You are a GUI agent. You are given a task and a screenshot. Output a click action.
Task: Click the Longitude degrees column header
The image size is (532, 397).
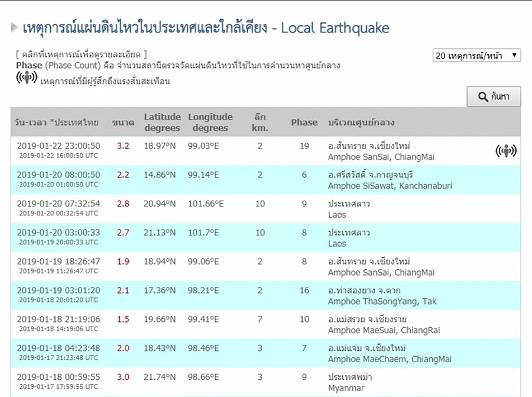[x=210, y=122]
